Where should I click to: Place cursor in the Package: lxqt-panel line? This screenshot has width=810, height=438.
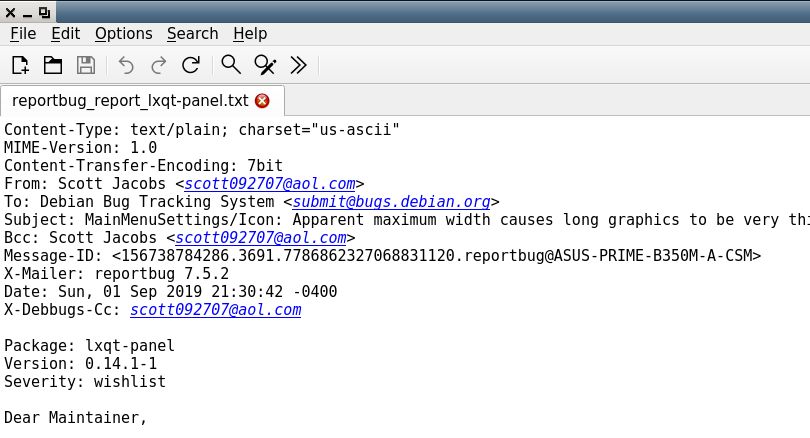click(x=89, y=346)
